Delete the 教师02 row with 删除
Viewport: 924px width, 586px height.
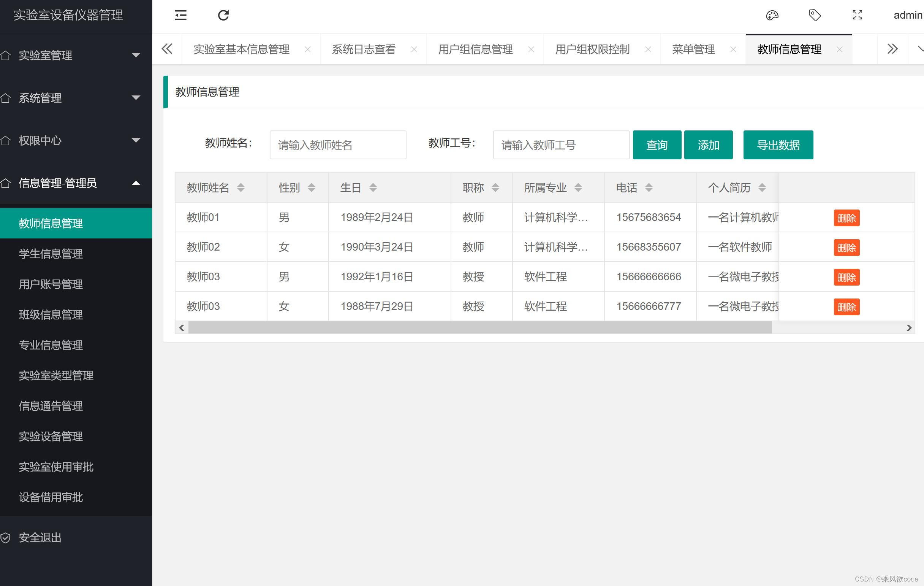point(846,247)
